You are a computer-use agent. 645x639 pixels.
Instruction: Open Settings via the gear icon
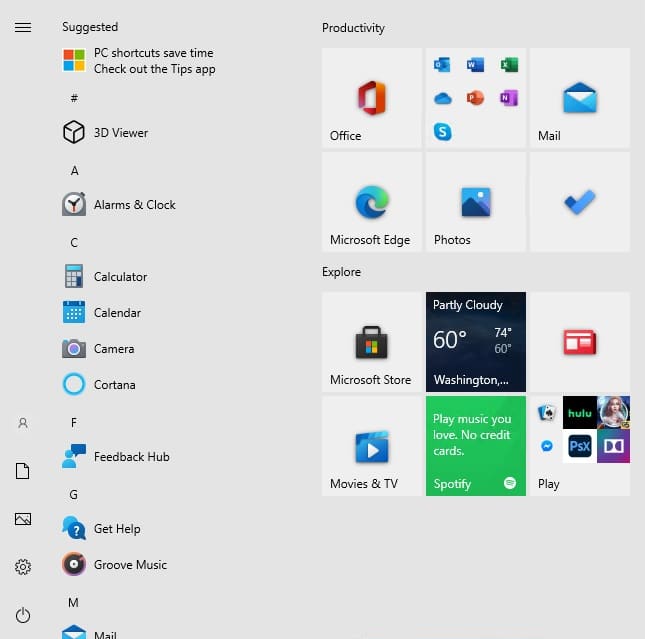coord(23,567)
